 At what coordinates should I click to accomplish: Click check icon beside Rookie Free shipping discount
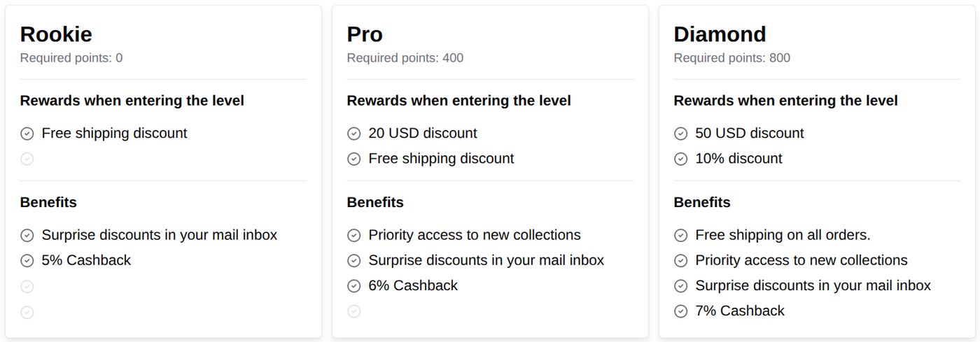[27, 134]
